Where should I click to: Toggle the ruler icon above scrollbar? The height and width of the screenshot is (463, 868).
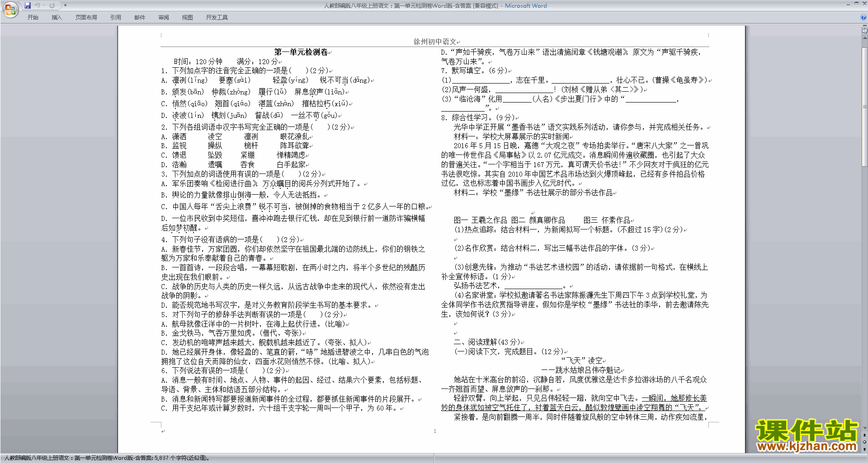(865, 31)
